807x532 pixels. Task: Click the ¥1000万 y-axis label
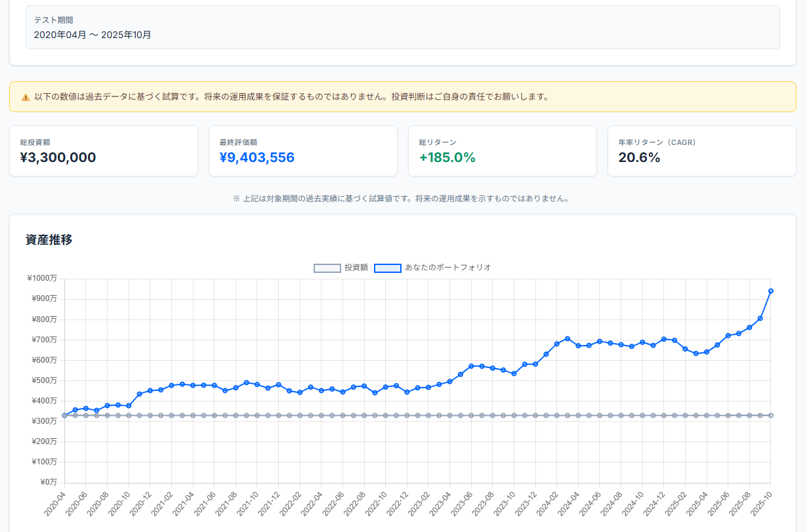pyautogui.click(x=43, y=277)
